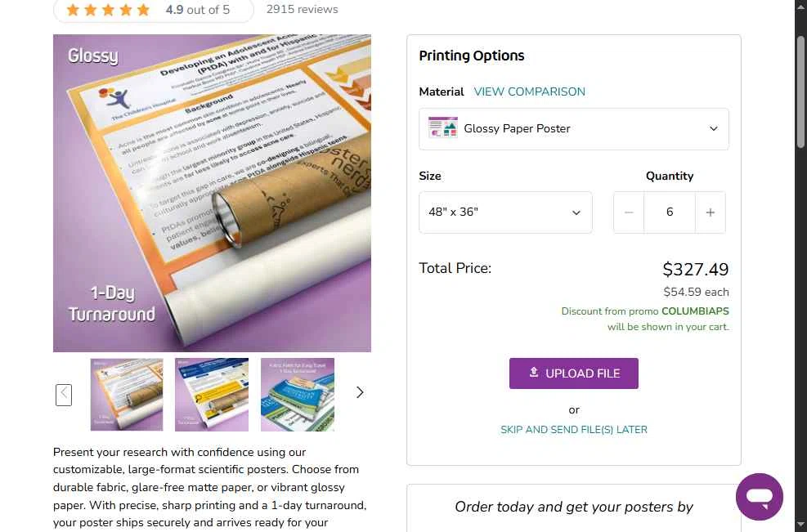This screenshot has height=532, width=807.
Task: Click the next image arrow in gallery
Action: click(360, 392)
